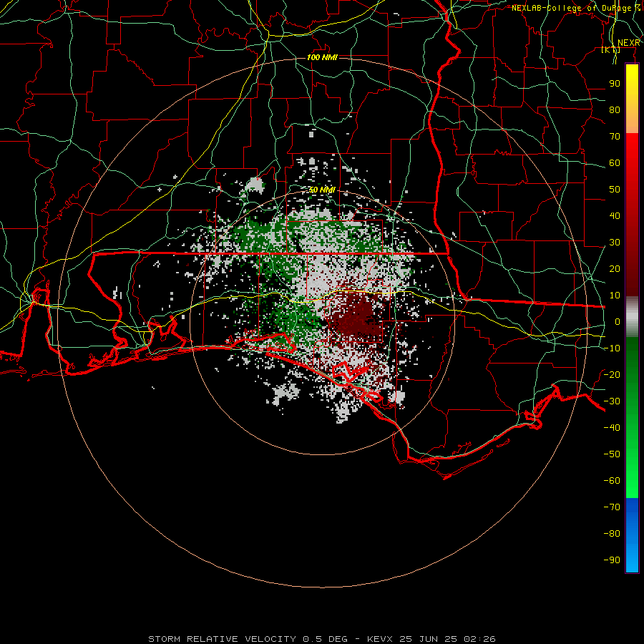Pick the light blue bottom segment of color bar

coord(632,557)
